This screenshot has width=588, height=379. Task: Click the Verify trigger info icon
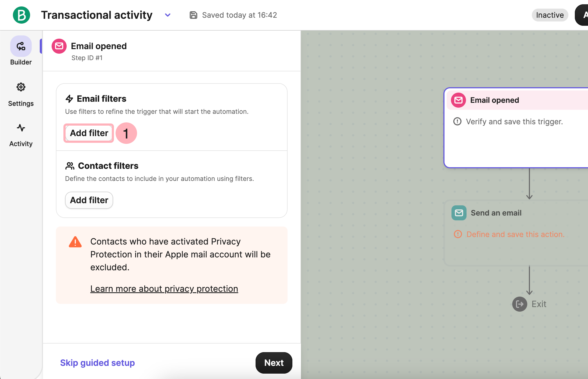tap(457, 122)
